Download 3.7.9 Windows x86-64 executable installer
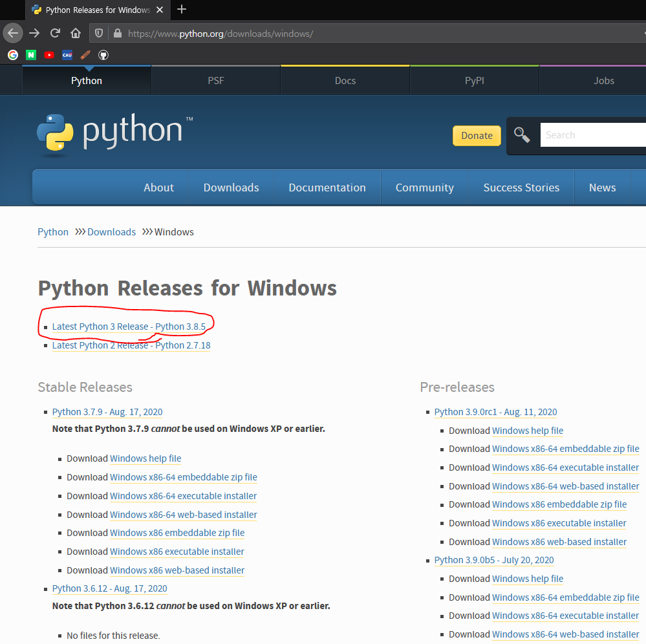 click(184, 496)
